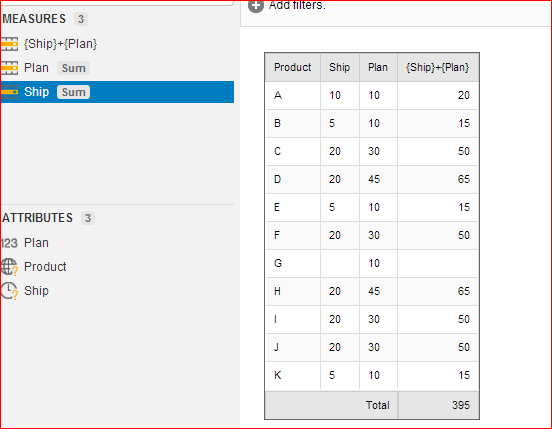Select the {Ship}+{Plan} measure ruler icon
The height and width of the screenshot is (429, 552).
click(x=9, y=44)
